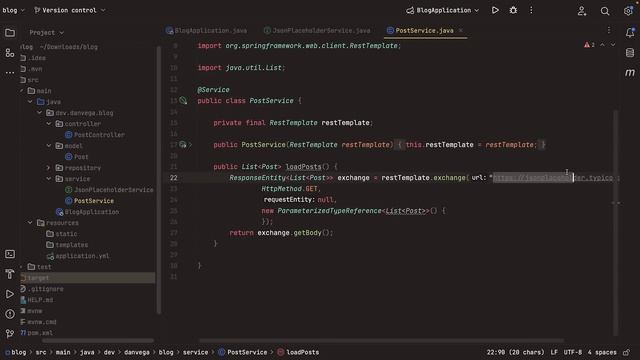Collapse the dev.danvega.blog package
This screenshot has width=640, height=360.
tap(40, 113)
